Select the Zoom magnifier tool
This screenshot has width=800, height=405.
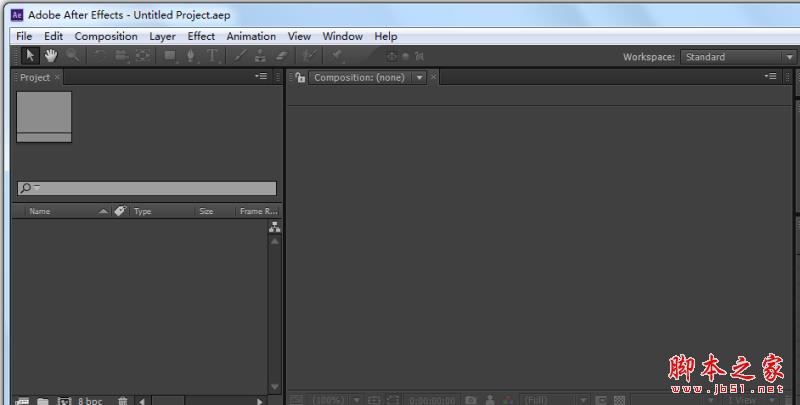point(72,55)
